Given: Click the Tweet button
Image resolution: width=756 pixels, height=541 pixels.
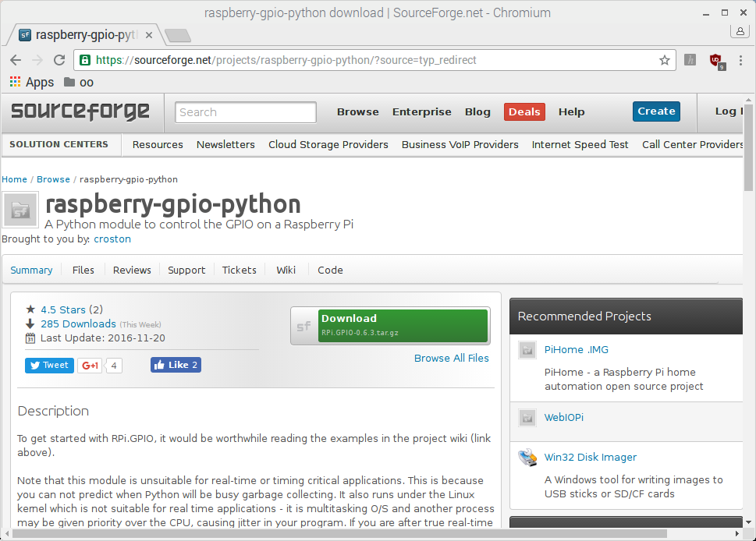Looking at the screenshot, I should coord(49,365).
